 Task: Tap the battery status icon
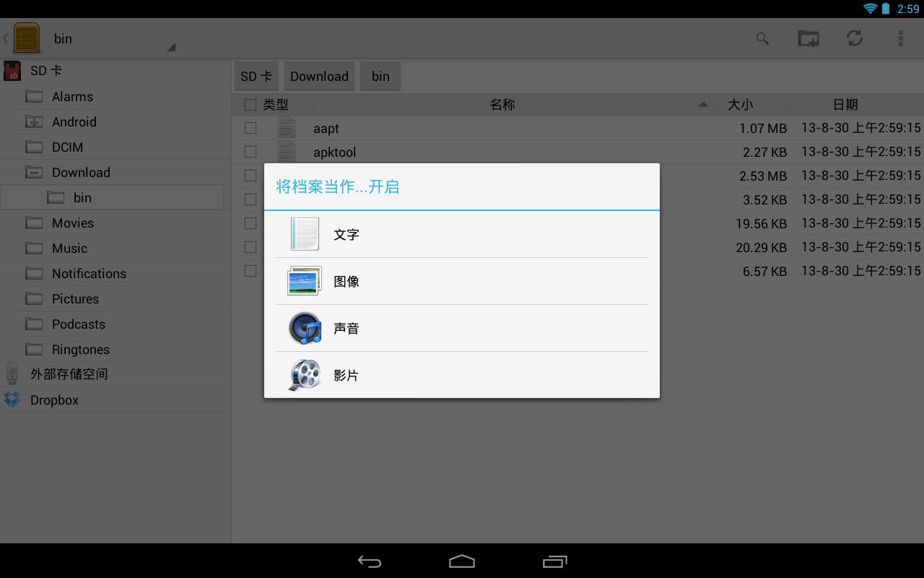(x=886, y=9)
